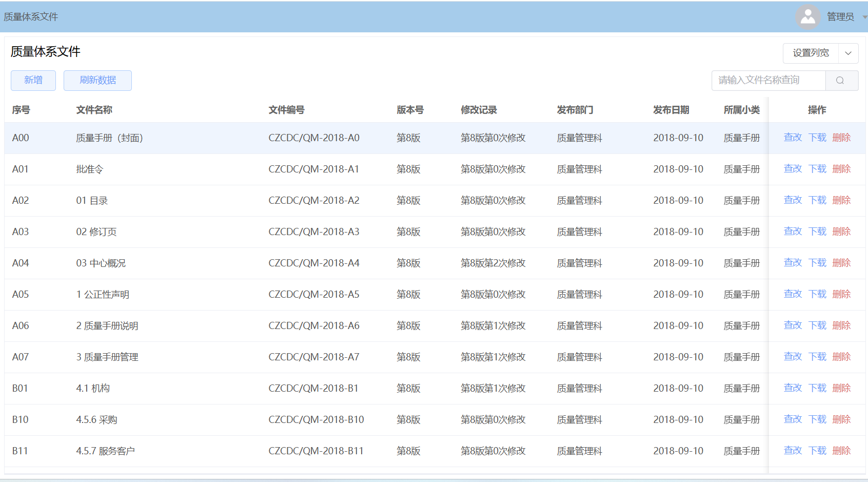The height and width of the screenshot is (482, 868).
Task: Edit row A02 01 目录
Action: [793, 200]
